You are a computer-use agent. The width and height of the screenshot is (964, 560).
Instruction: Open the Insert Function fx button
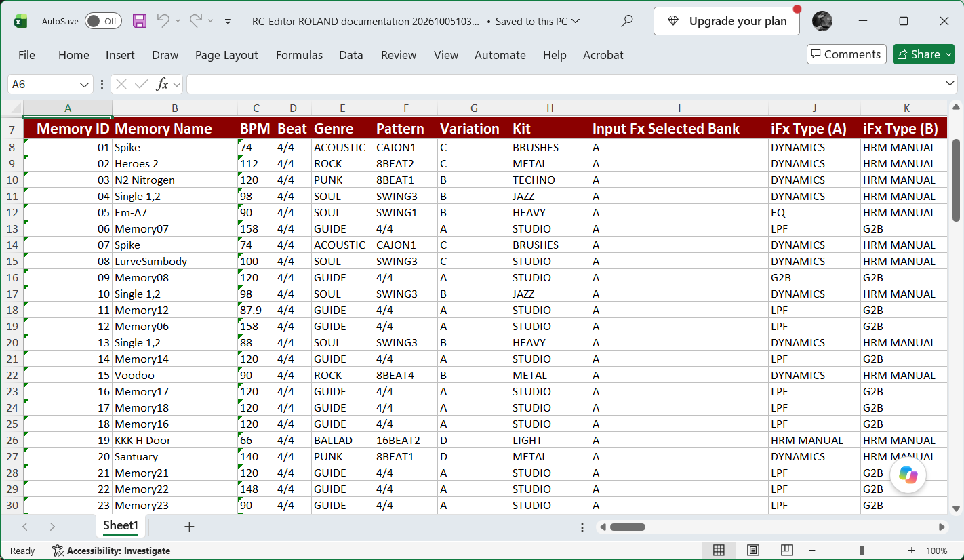(163, 84)
